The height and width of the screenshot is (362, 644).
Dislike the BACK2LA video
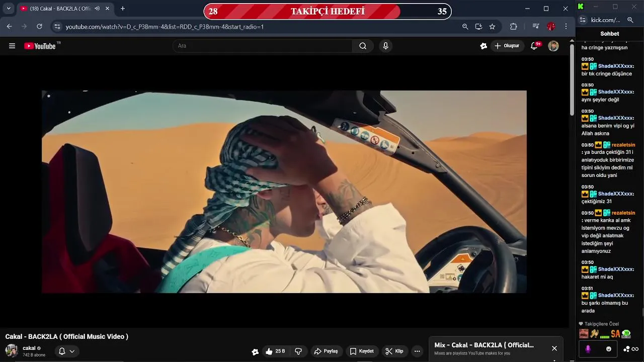point(298,351)
